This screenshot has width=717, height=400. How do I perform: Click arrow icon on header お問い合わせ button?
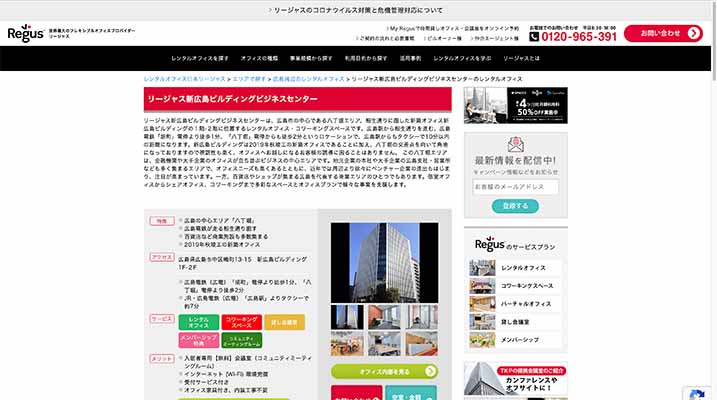[694, 33]
